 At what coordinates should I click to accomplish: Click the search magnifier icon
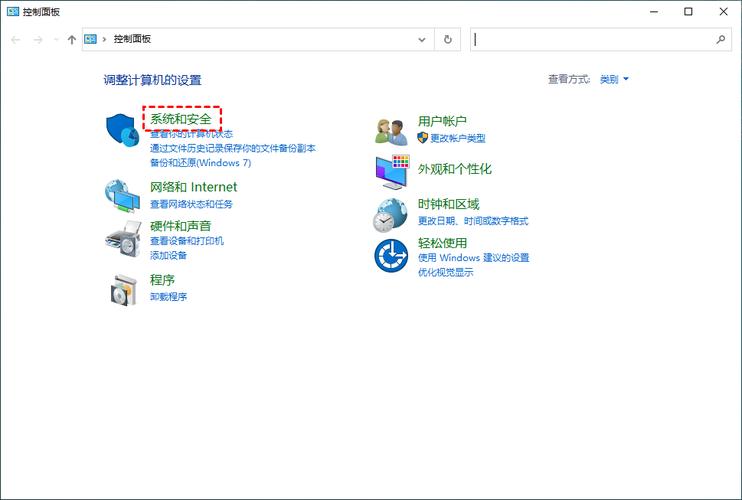[721, 40]
